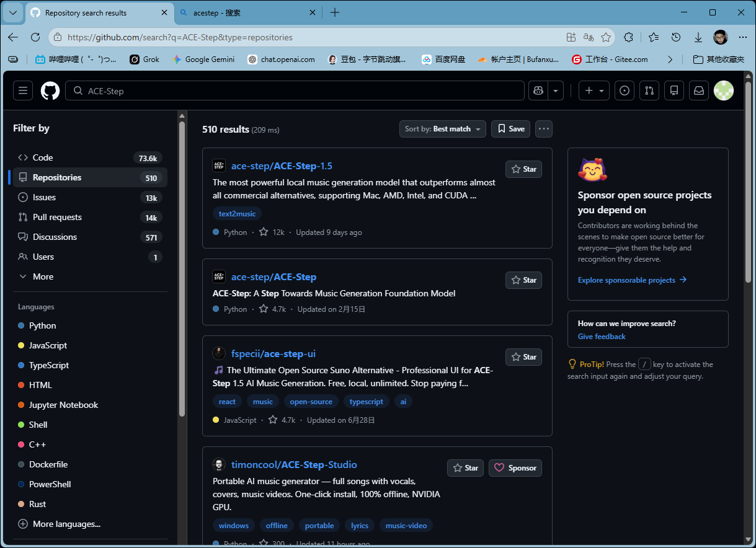Image resolution: width=756 pixels, height=548 pixels.
Task: Filter results by Shell language
Action: pos(90,425)
